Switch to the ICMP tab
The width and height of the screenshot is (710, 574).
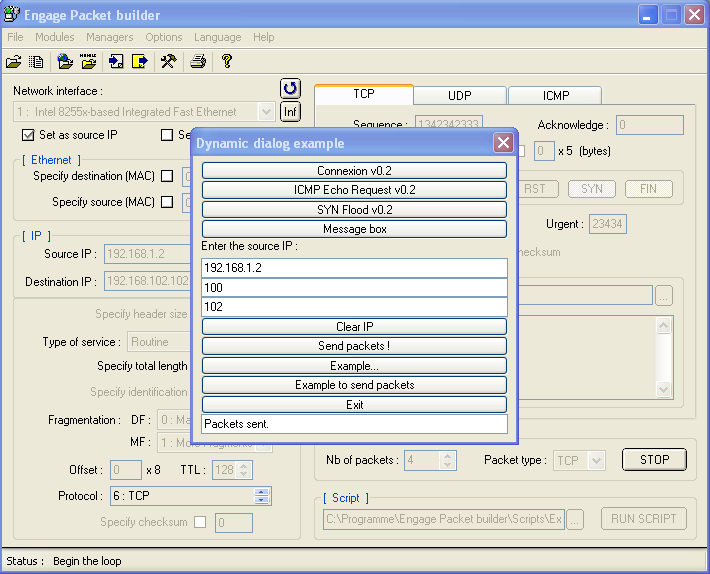coord(556,96)
